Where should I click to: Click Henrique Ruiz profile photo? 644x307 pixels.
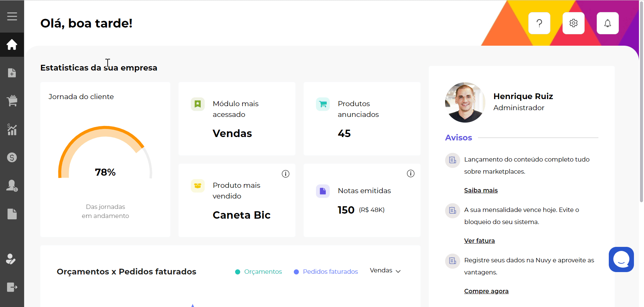(x=465, y=102)
